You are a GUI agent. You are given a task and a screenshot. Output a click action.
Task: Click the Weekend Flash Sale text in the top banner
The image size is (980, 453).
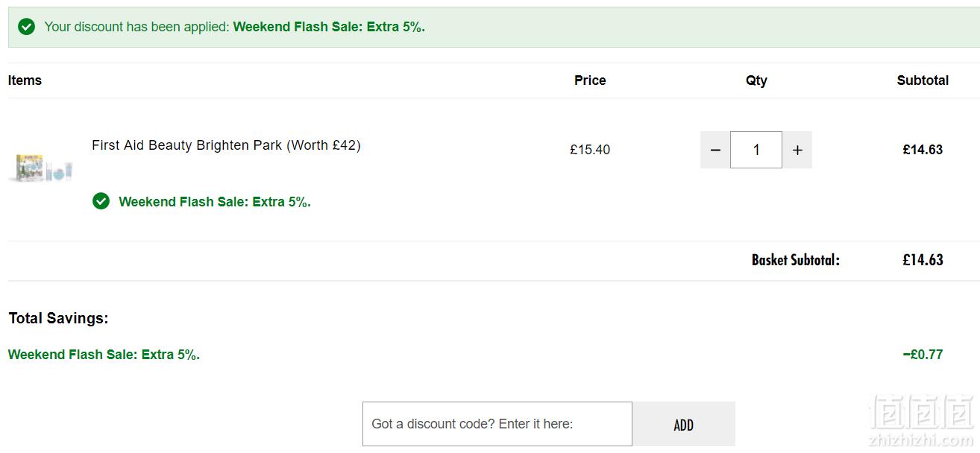point(329,27)
